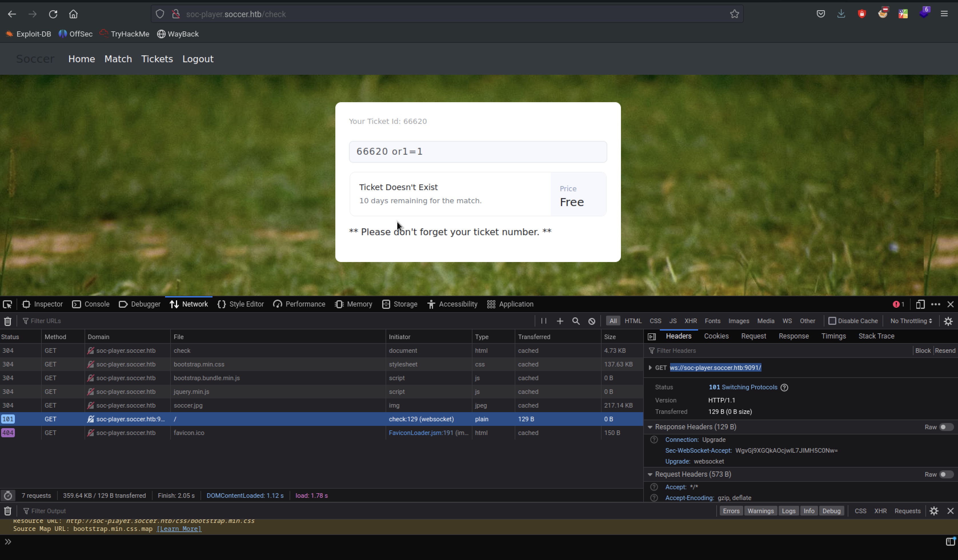This screenshot has width=958, height=560.
Task: Follow the Learn More link
Action: pos(179,529)
